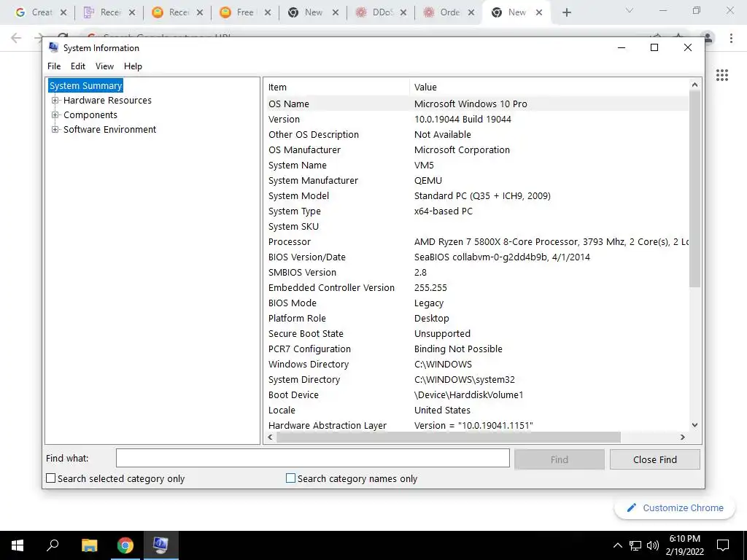Select the SMBIOS Version row

[x=477, y=273]
